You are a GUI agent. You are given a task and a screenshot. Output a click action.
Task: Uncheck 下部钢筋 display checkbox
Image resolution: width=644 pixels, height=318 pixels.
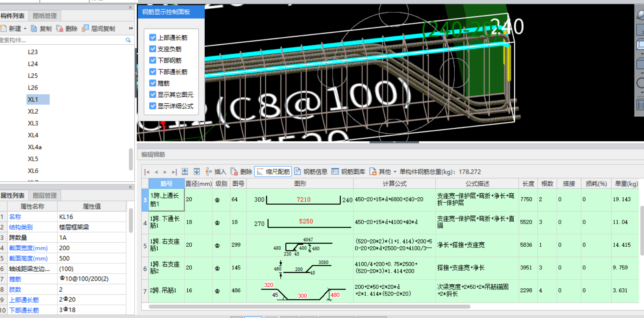pyautogui.click(x=152, y=60)
